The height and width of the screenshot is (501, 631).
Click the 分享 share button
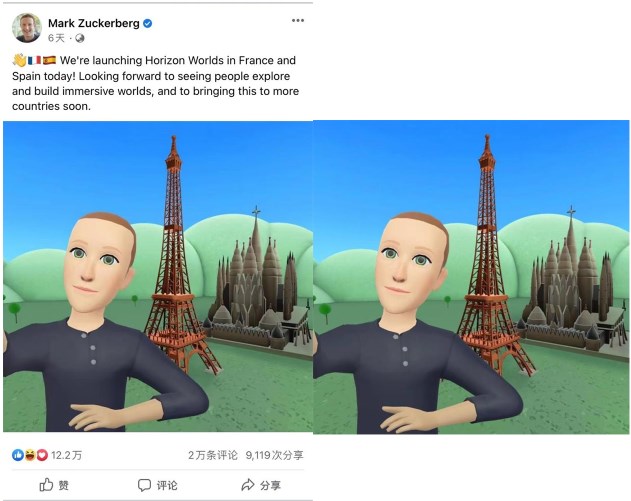pos(261,485)
